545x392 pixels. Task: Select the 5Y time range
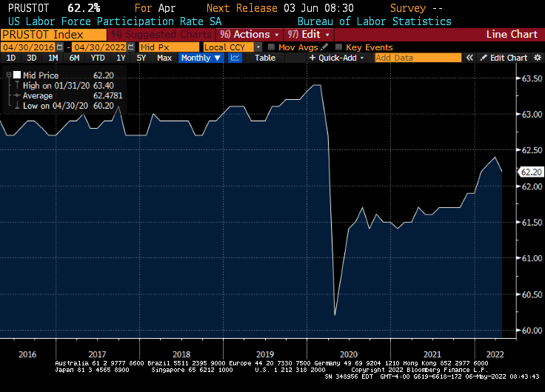141,58
